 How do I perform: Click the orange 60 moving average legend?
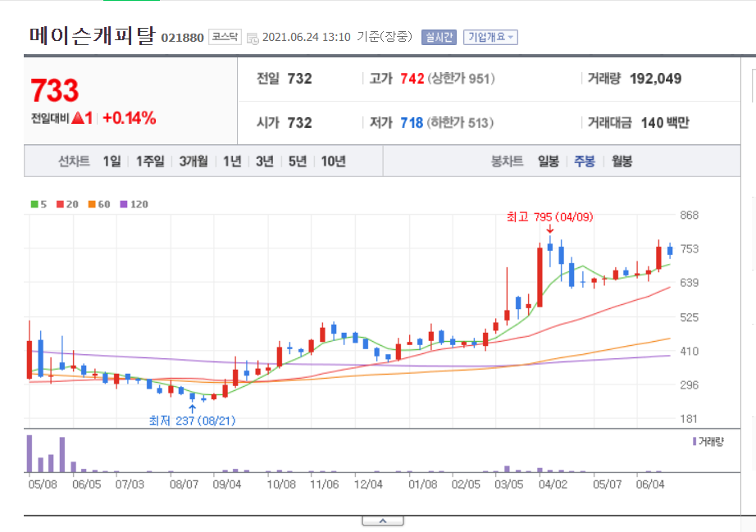coord(99,204)
